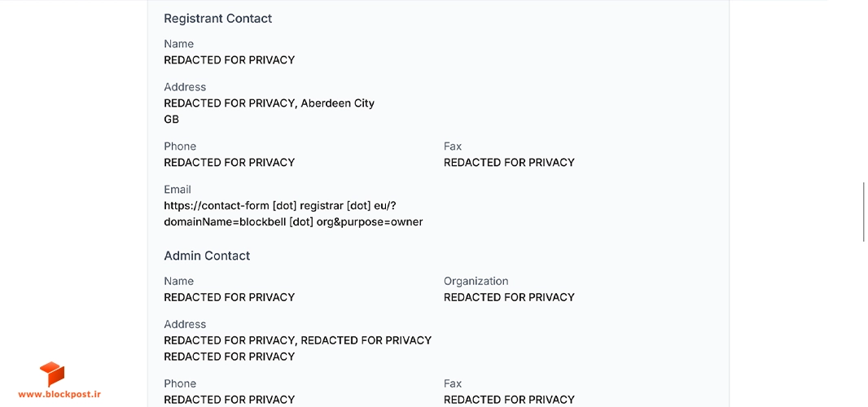Click the Admin Organization label

click(x=476, y=282)
